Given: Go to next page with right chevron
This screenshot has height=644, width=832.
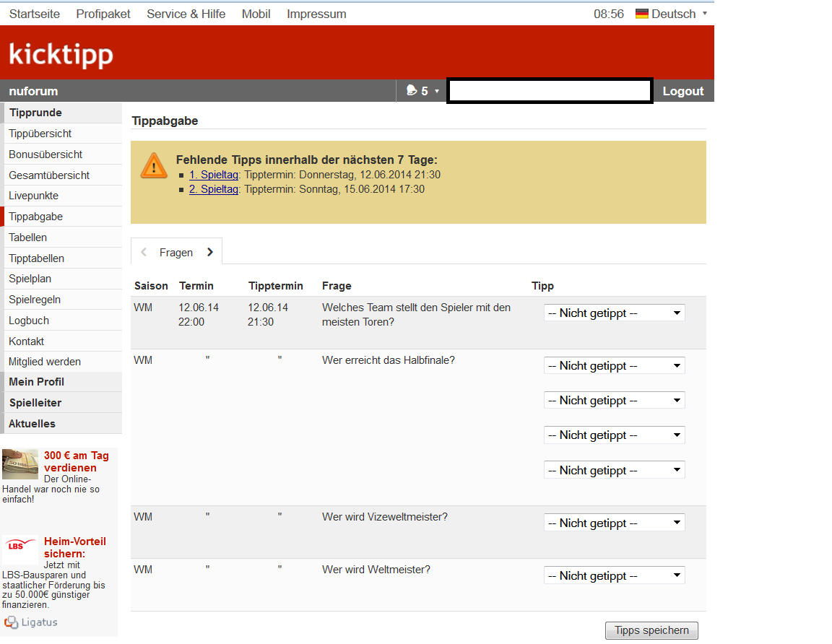Looking at the screenshot, I should pyautogui.click(x=210, y=252).
